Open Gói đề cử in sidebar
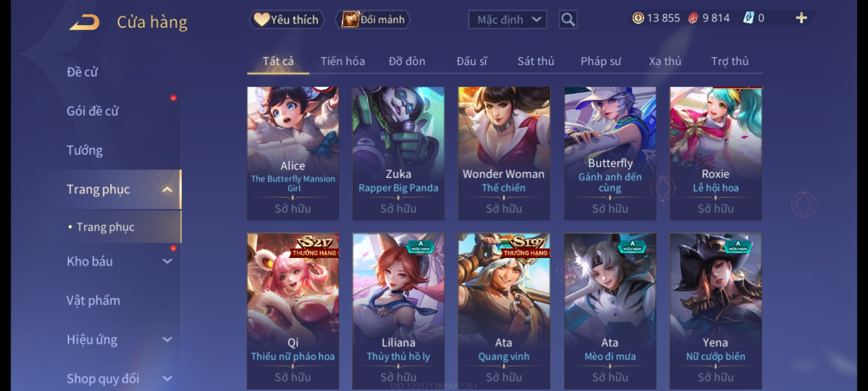This screenshot has height=391, width=868. 93,111
